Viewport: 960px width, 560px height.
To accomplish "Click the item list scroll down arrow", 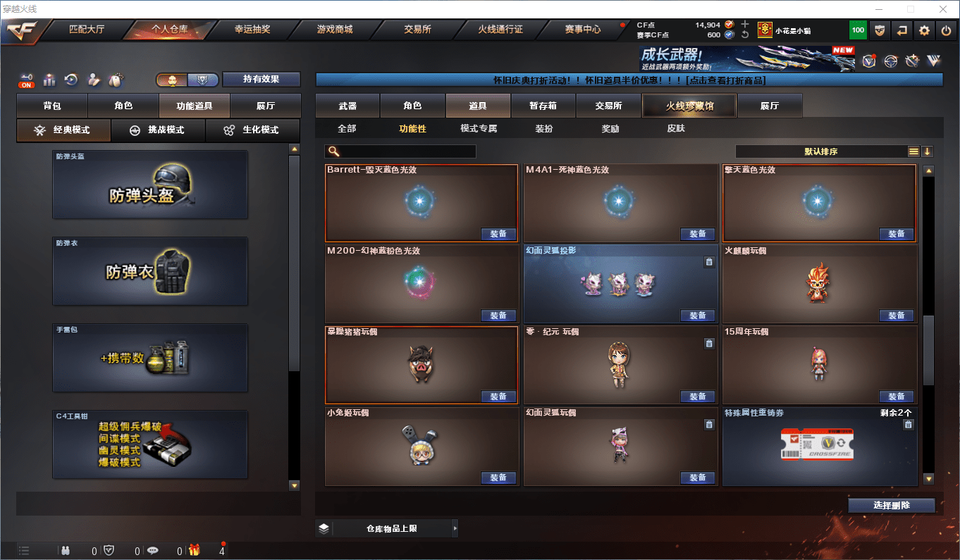I will [x=928, y=479].
